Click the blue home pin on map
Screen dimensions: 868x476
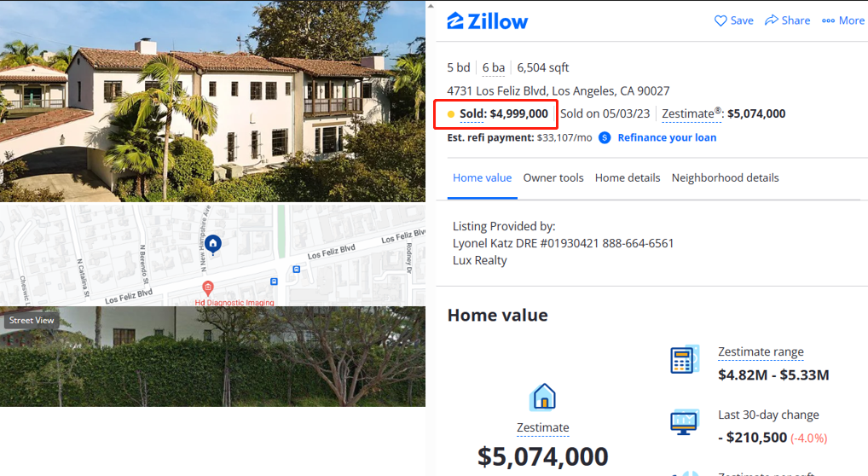click(x=213, y=244)
